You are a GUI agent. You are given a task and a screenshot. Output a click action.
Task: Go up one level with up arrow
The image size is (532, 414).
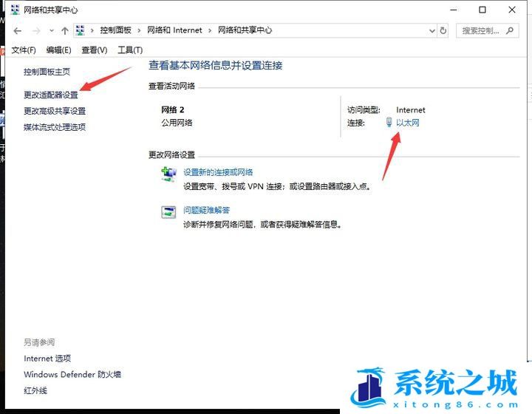65,31
